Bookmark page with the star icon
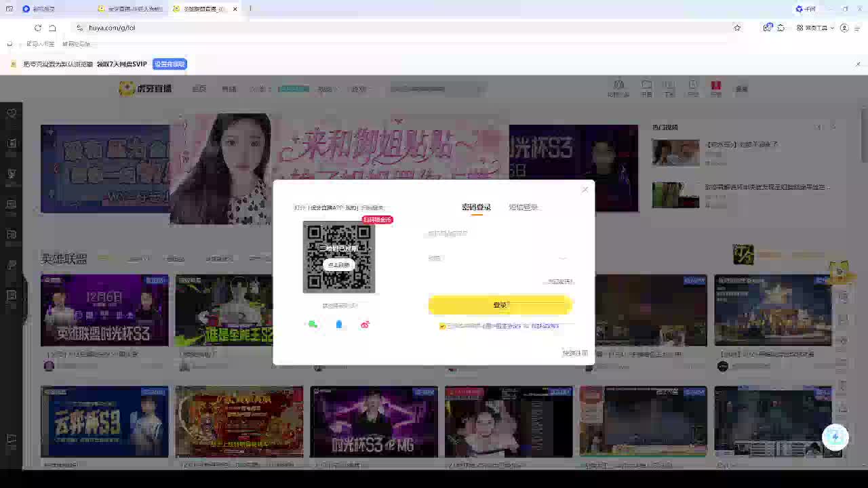This screenshot has height=488, width=868. coord(737,28)
